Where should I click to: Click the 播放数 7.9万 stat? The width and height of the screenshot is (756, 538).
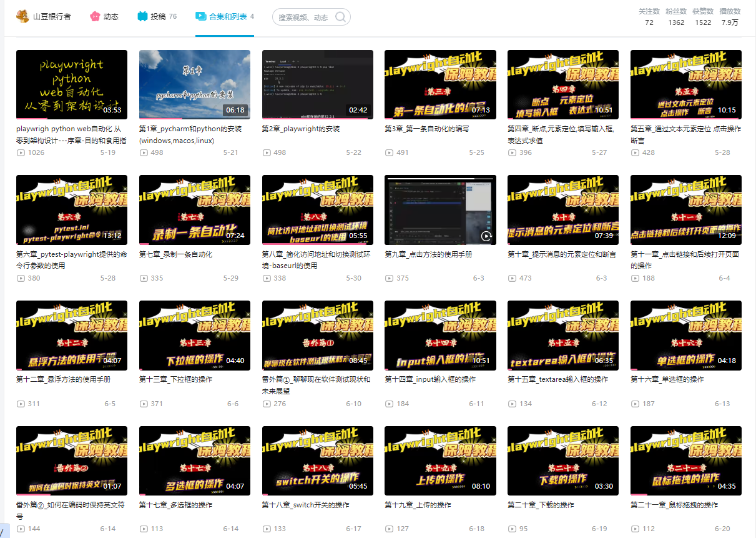730,17
